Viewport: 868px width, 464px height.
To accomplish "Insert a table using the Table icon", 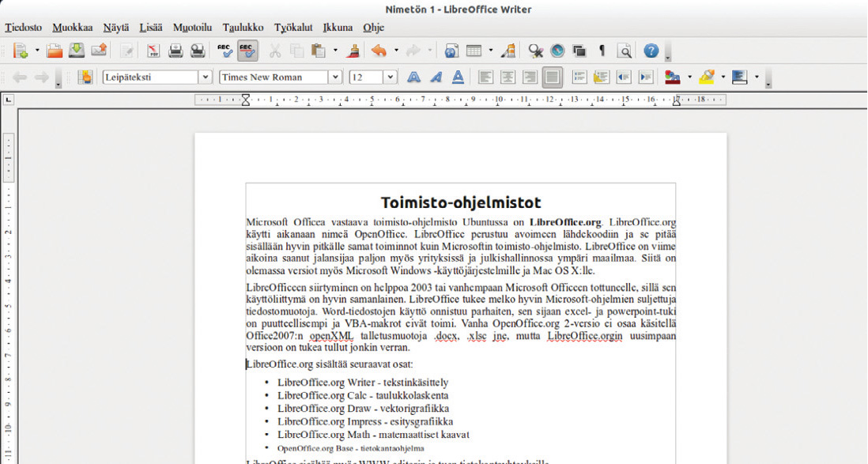I will coord(474,51).
